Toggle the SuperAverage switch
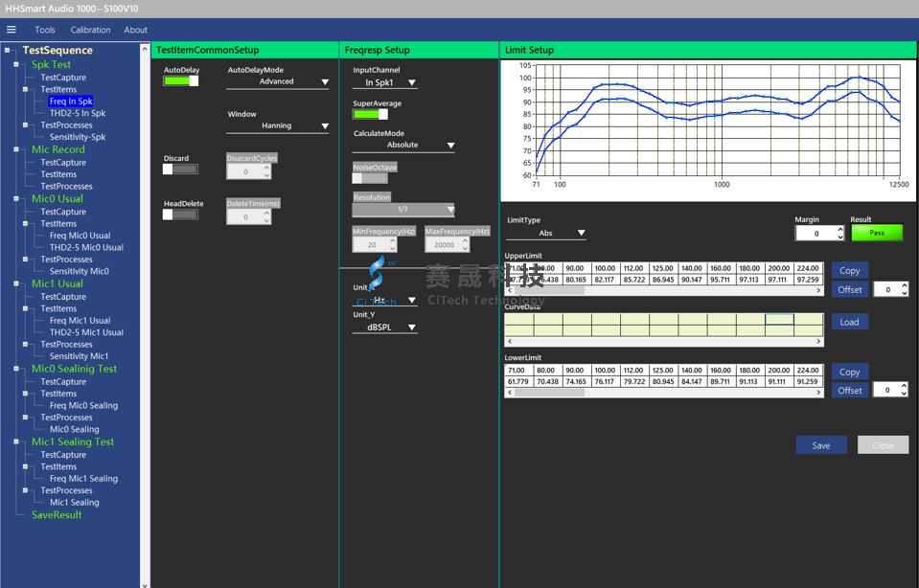The width and height of the screenshot is (919, 588). tap(370, 114)
